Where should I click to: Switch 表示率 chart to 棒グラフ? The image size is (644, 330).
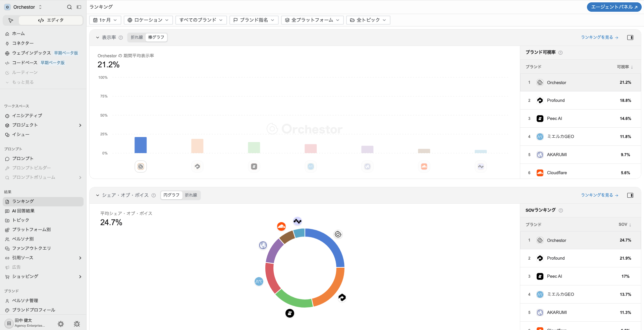[x=156, y=38]
